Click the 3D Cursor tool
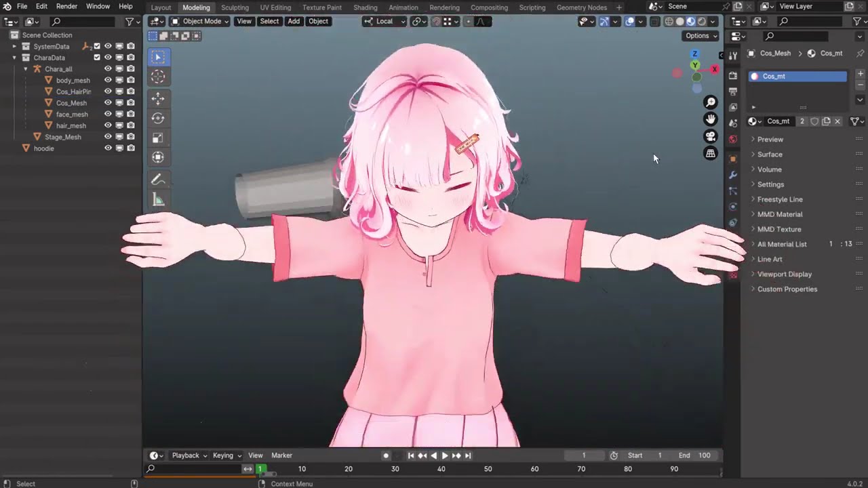868x488 pixels. click(x=158, y=77)
